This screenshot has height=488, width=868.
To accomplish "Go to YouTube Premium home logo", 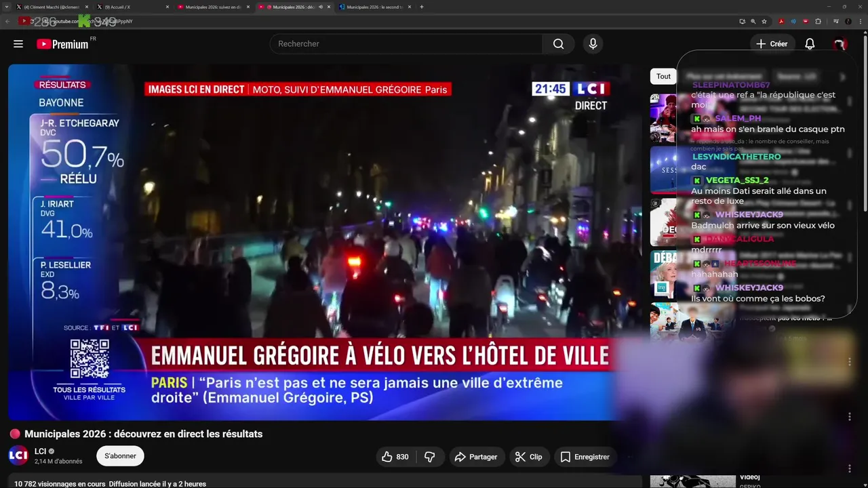I will pos(62,44).
